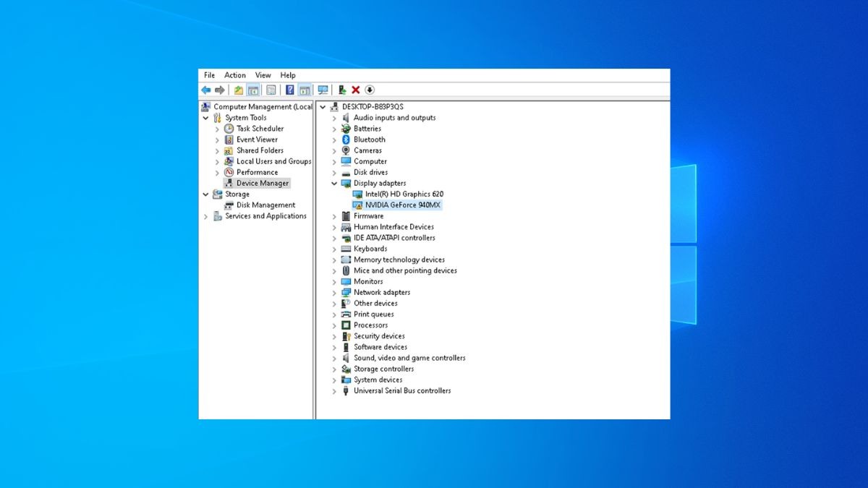Click the Back arrow toolbar icon

coord(206,90)
